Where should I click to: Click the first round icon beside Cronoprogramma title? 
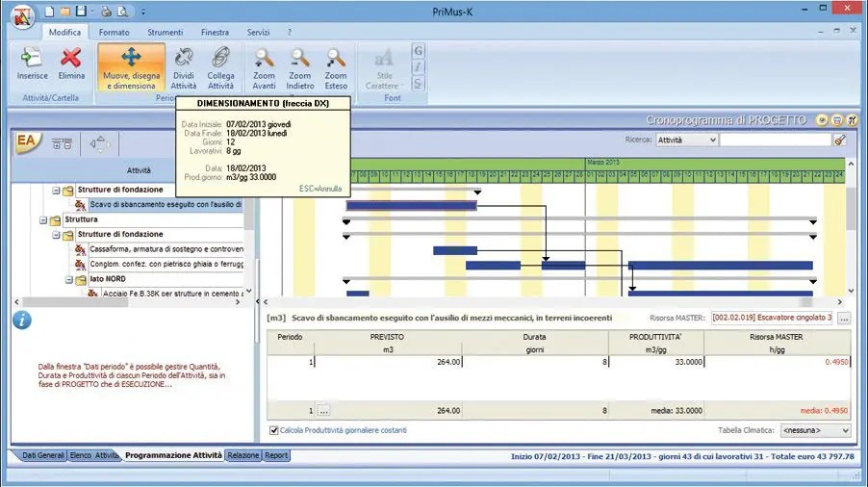pyautogui.click(x=822, y=120)
